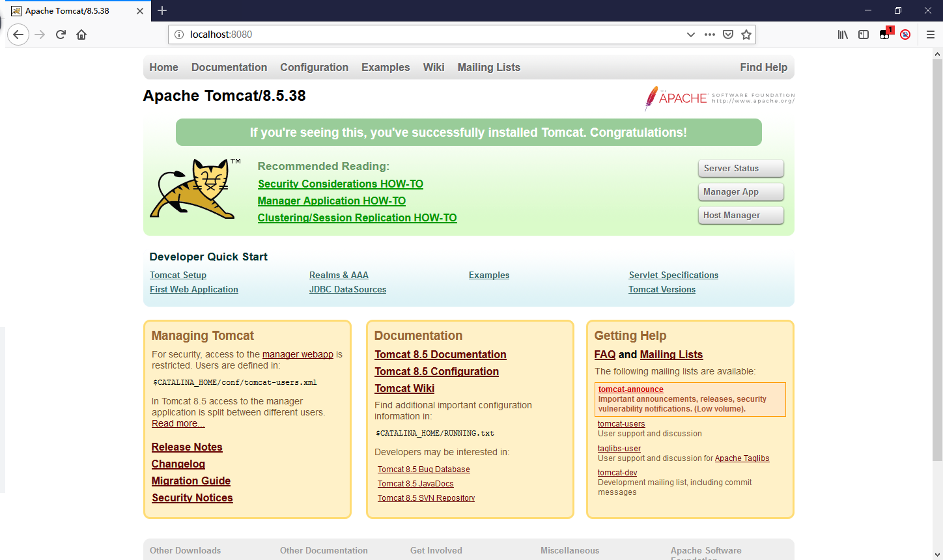
Task: Open the Security Notices link
Action: (x=192, y=497)
